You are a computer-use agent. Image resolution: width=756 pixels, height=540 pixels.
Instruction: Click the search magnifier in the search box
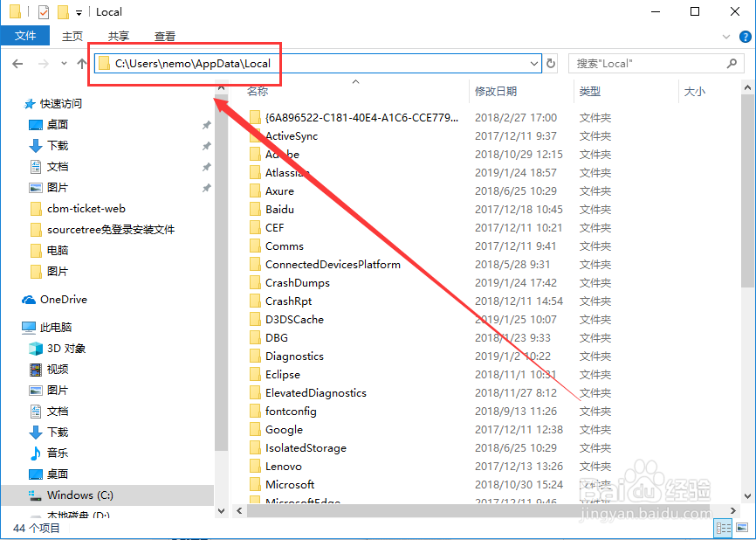(x=732, y=63)
